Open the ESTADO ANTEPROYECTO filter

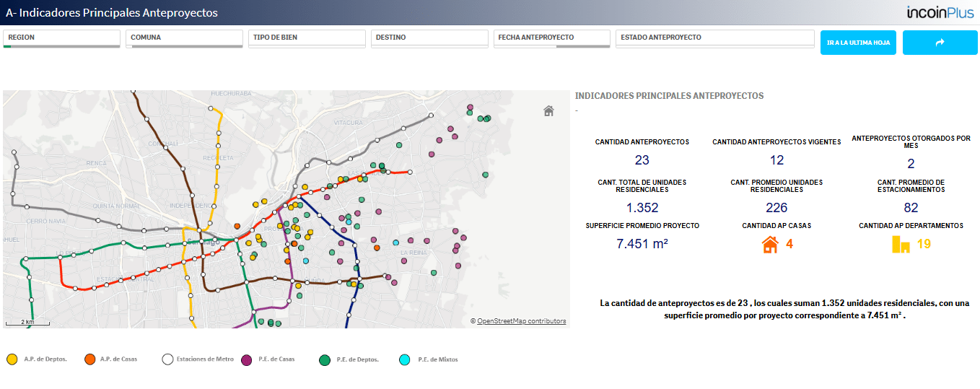[x=714, y=39]
